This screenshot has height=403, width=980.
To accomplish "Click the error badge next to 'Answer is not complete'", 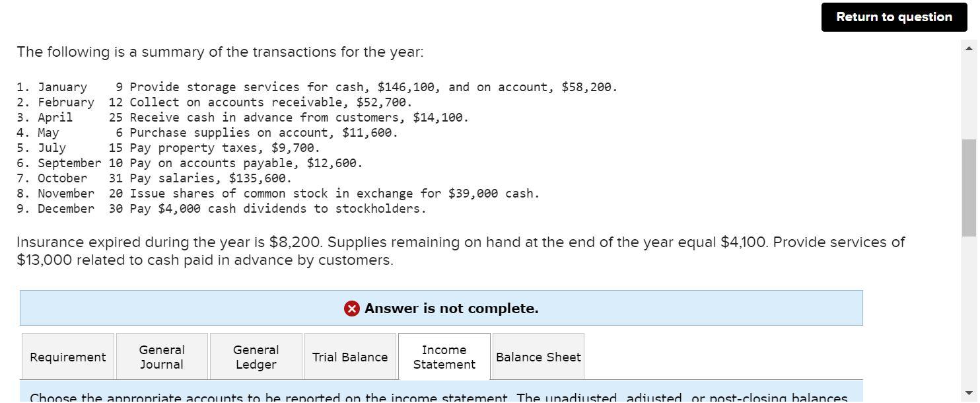I will (x=351, y=308).
